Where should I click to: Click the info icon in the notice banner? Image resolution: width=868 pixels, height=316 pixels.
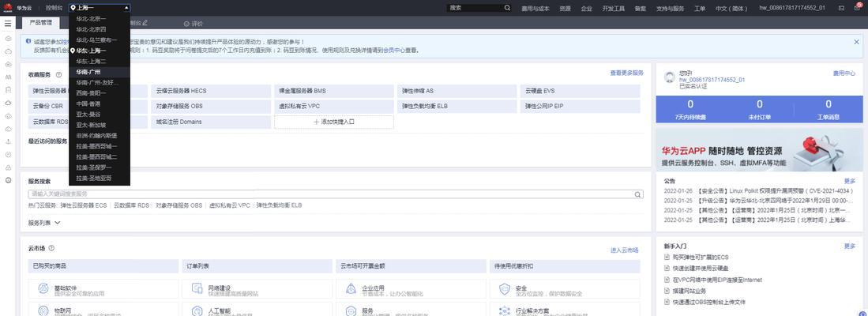28,41
